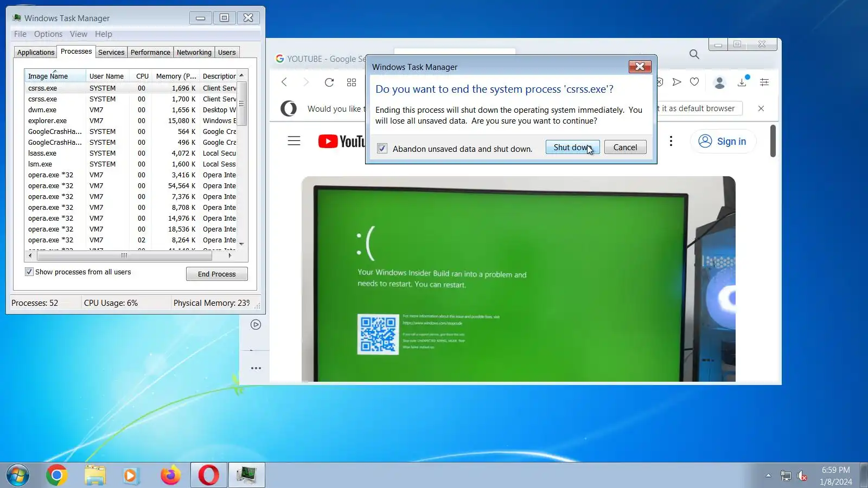Click the taskbar clock showing 6:59 PM
This screenshot has height=488, width=868.
(835, 476)
